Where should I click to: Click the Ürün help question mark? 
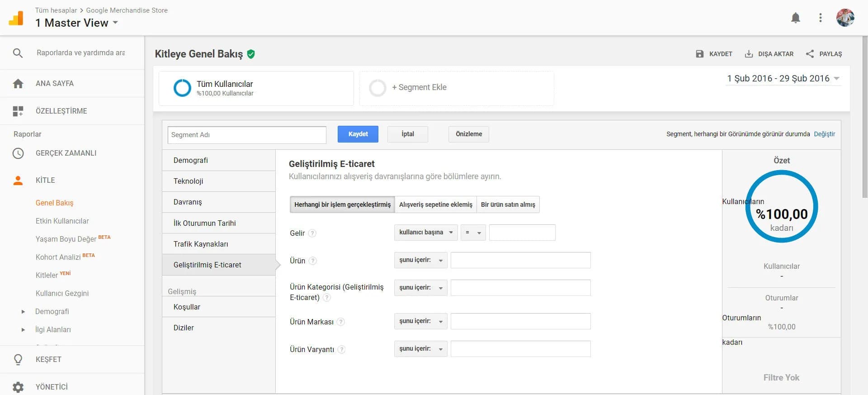[x=312, y=261]
